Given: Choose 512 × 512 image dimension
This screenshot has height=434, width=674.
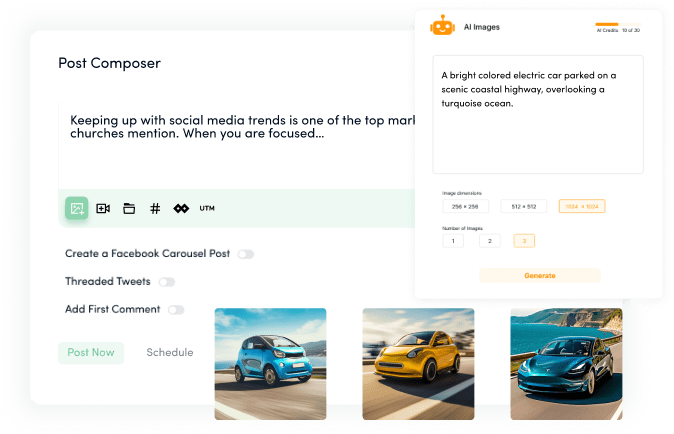Looking at the screenshot, I should [523, 207].
